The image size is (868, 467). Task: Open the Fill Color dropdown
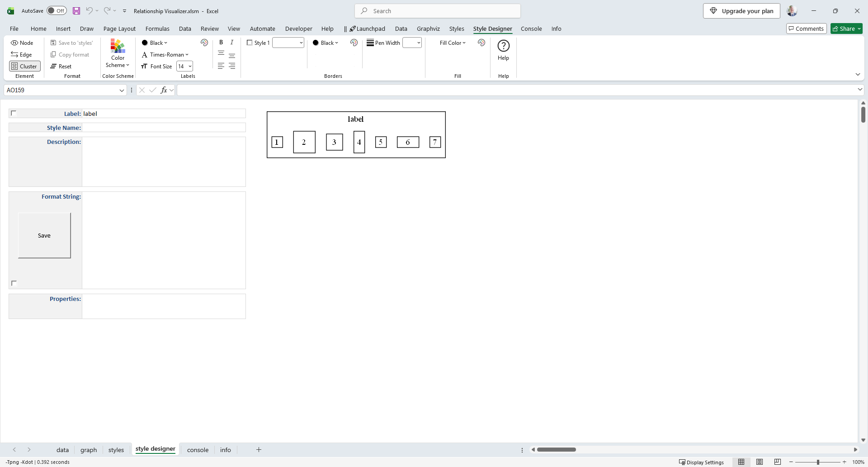(453, 43)
